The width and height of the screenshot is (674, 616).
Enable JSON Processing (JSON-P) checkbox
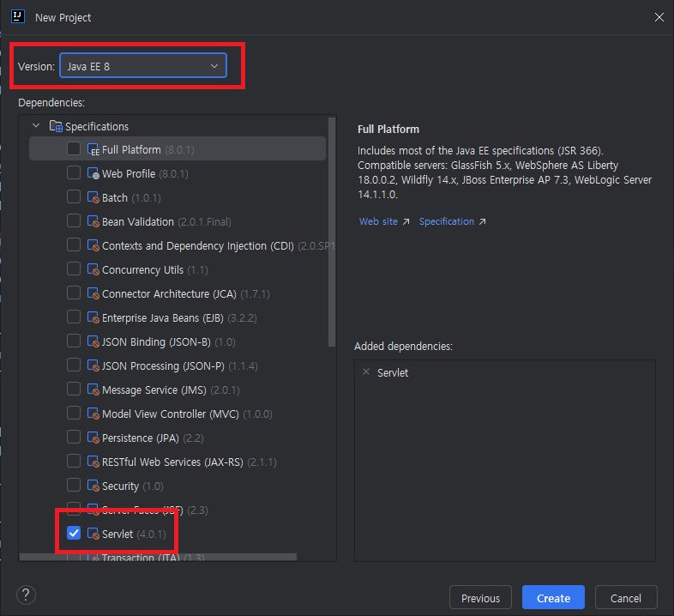click(74, 365)
